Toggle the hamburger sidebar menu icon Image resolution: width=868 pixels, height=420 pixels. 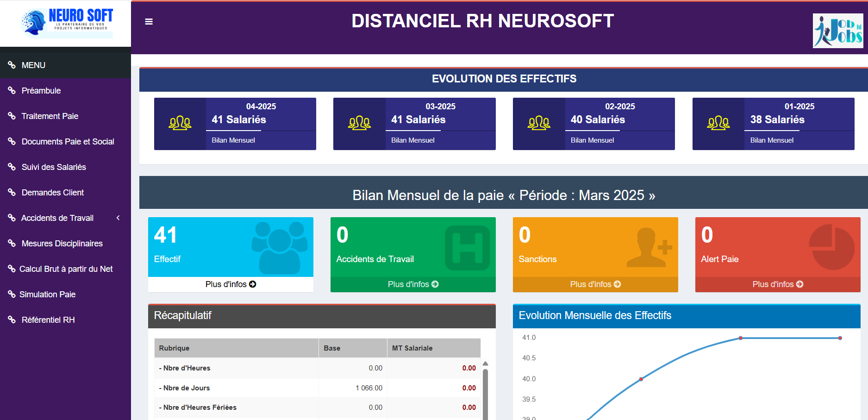click(x=149, y=22)
